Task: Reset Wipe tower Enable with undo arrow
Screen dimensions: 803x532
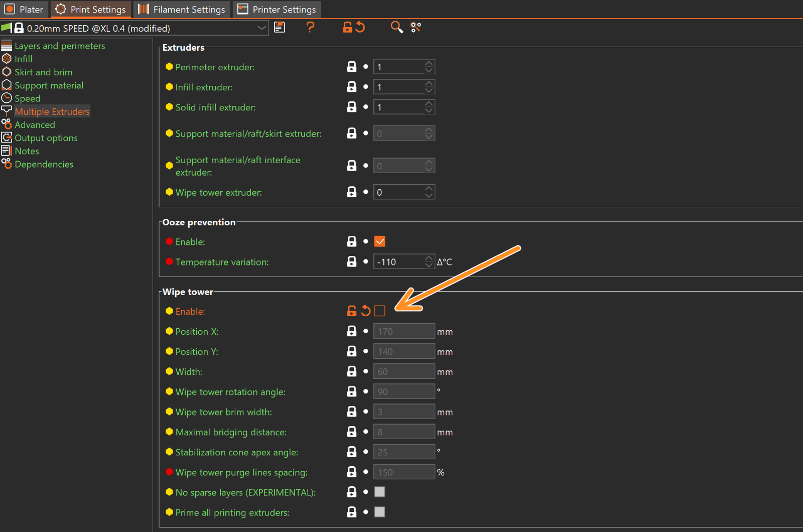Action: 366,311
